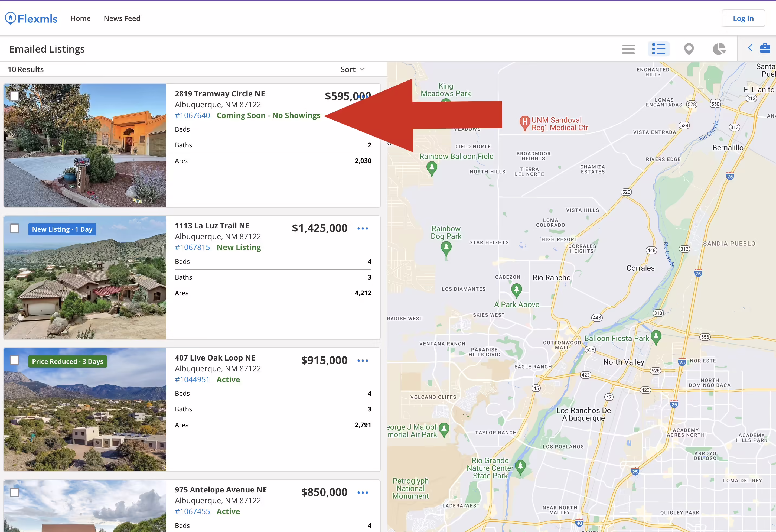Check the checkbox on 2819 Tramway Circle listing
The height and width of the screenshot is (532, 776).
point(15,96)
